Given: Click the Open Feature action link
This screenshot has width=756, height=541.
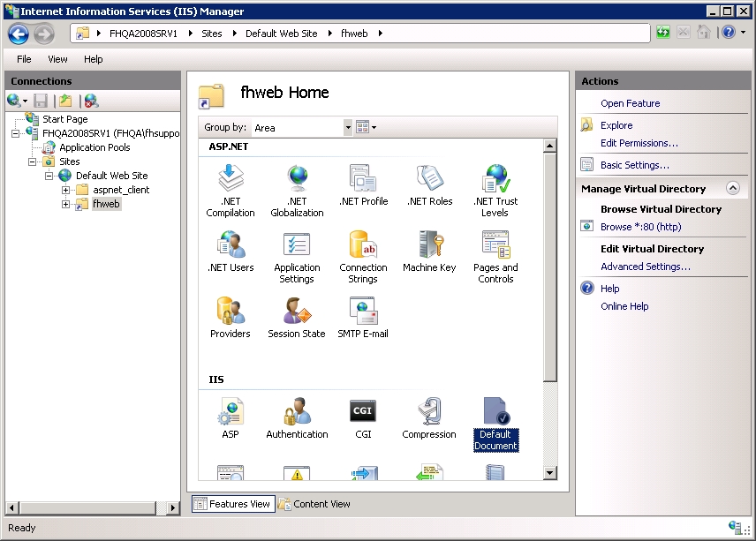Looking at the screenshot, I should pyautogui.click(x=631, y=103).
